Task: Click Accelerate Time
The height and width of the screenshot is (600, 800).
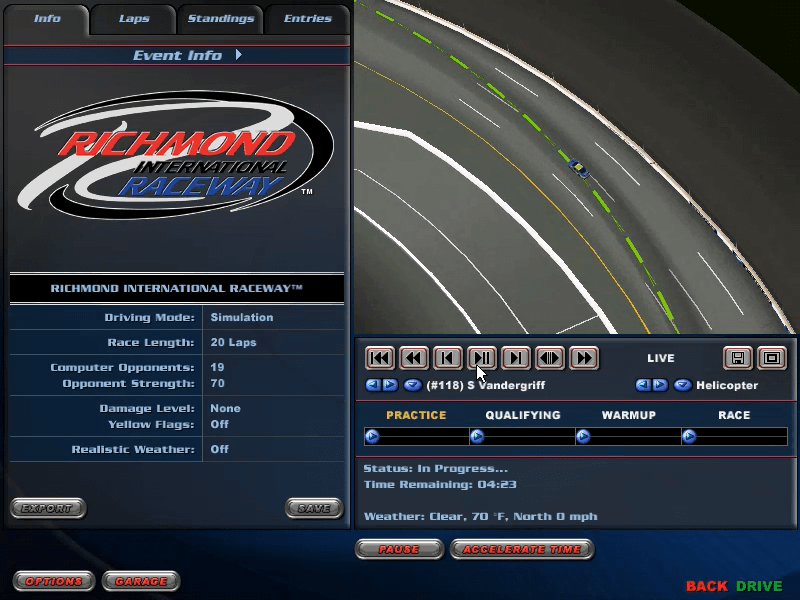Action: click(521, 549)
